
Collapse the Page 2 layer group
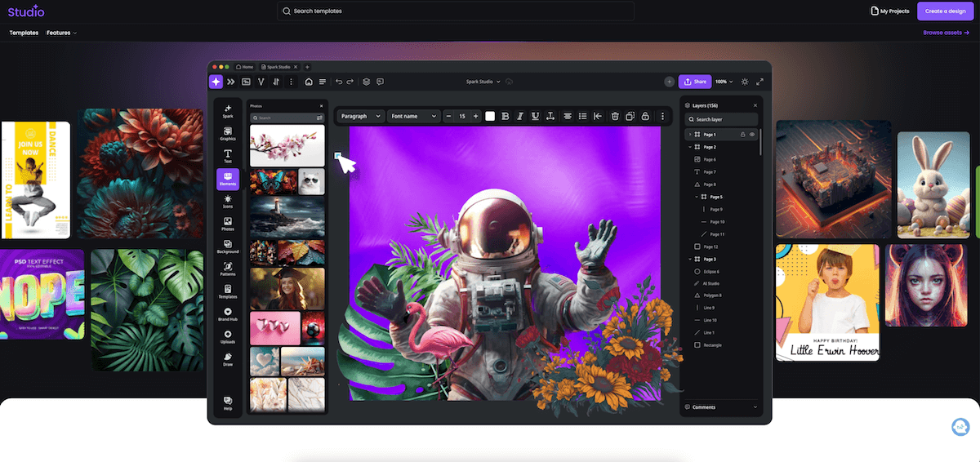click(690, 147)
